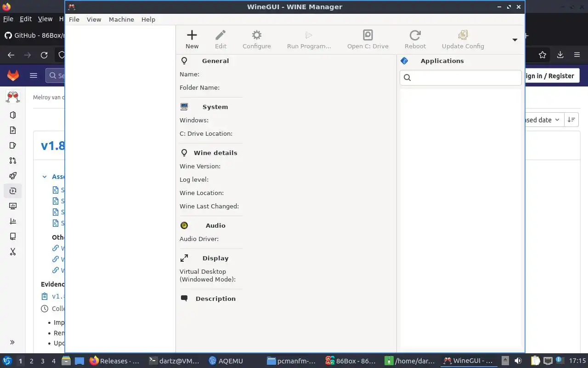Click the 'Audio Driver:' label

pyautogui.click(x=199, y=239)
